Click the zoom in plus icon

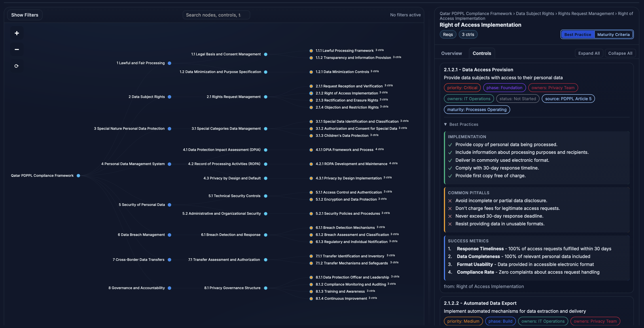click(17, 33)
